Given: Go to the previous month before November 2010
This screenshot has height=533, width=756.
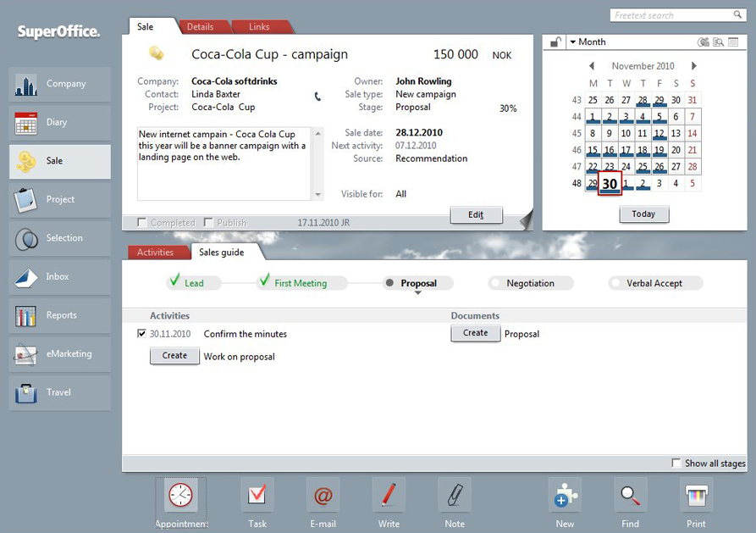Looking at the screenshot, I should 592,65.
